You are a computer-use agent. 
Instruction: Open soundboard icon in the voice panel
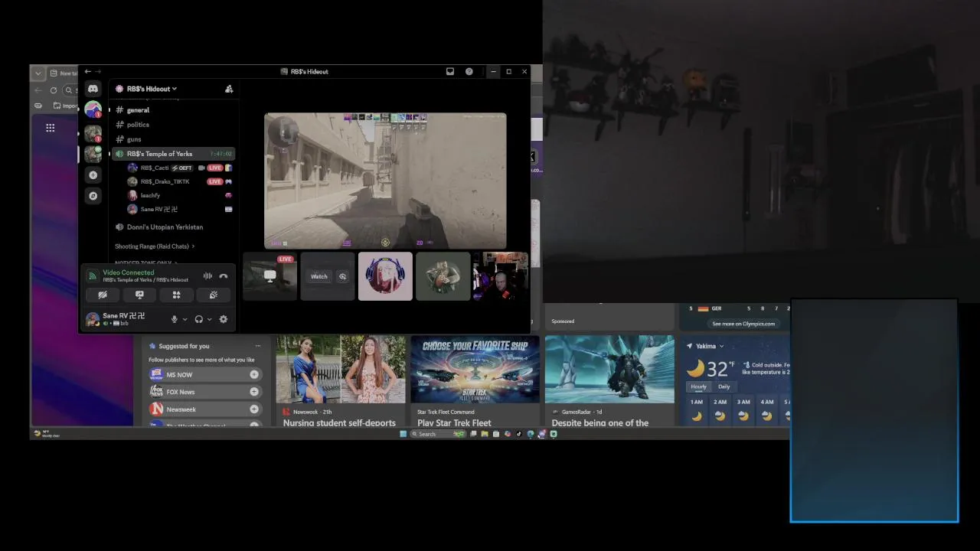213,295
